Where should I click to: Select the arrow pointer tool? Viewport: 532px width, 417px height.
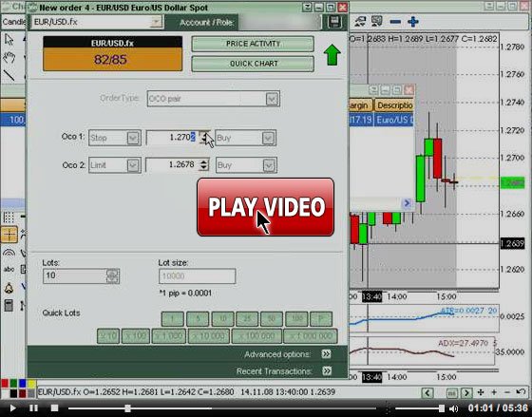coord(9,40)
